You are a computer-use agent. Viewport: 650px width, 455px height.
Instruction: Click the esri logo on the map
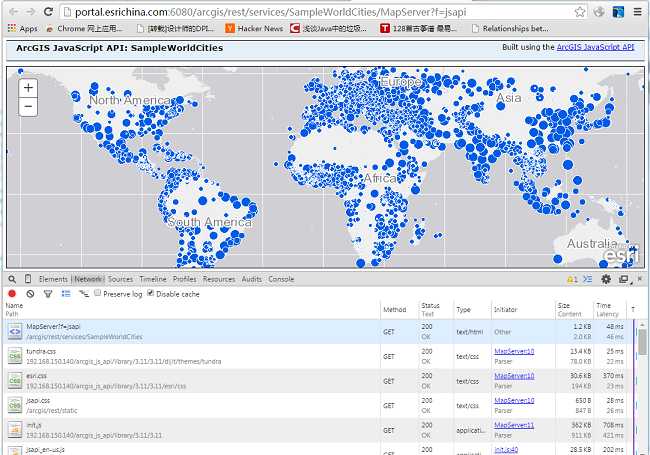tap(621, 254)
